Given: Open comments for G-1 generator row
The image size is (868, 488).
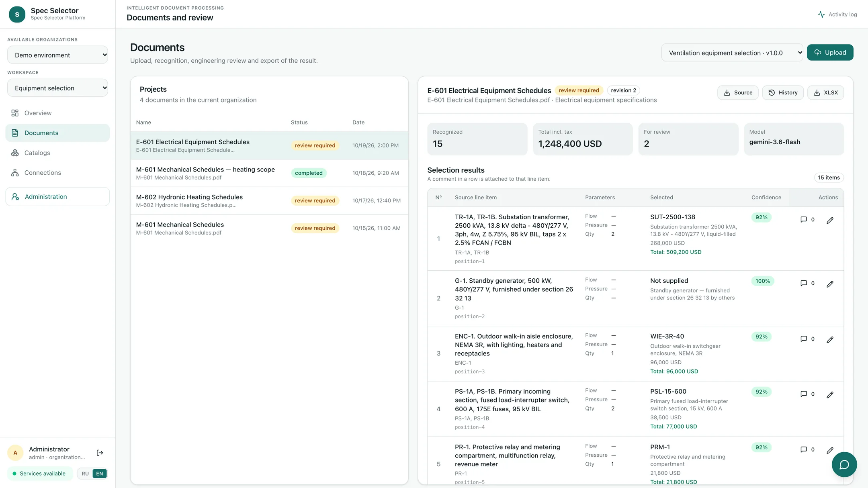Looking at the screenshot, I should (x=807, y=283).
